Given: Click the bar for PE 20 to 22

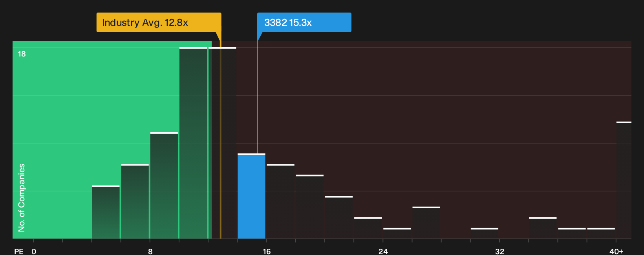Looking at the screenshot, I should [x=339, y=217].
